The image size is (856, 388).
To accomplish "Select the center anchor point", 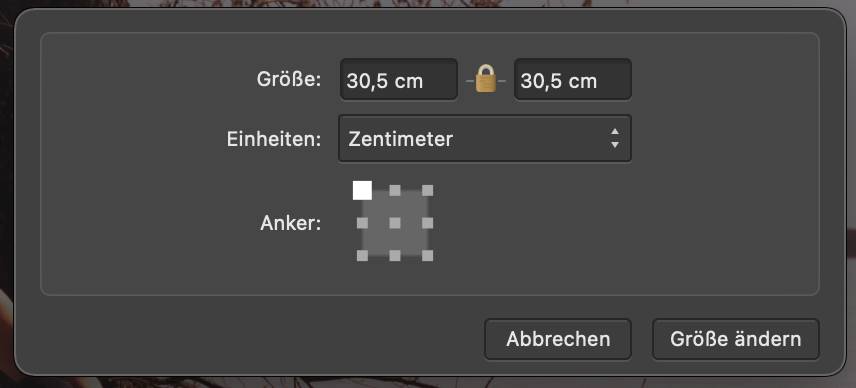I will click(x=395, y=223).
